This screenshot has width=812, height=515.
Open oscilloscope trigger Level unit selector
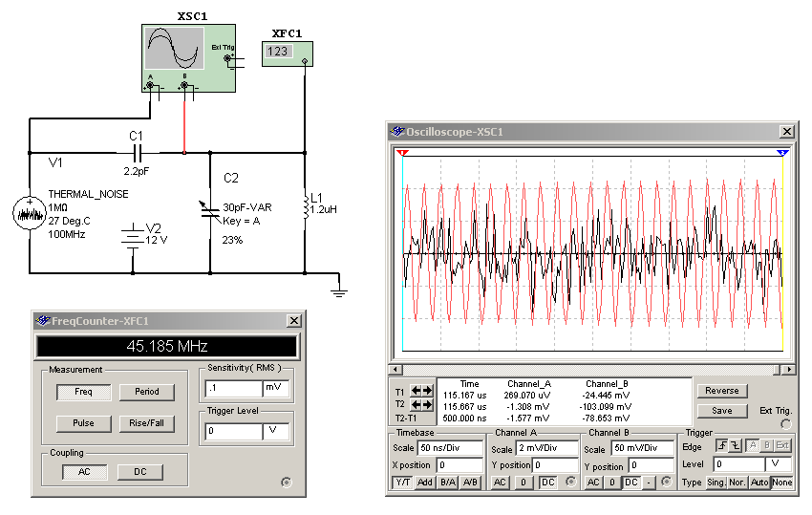tap(780, 463)
